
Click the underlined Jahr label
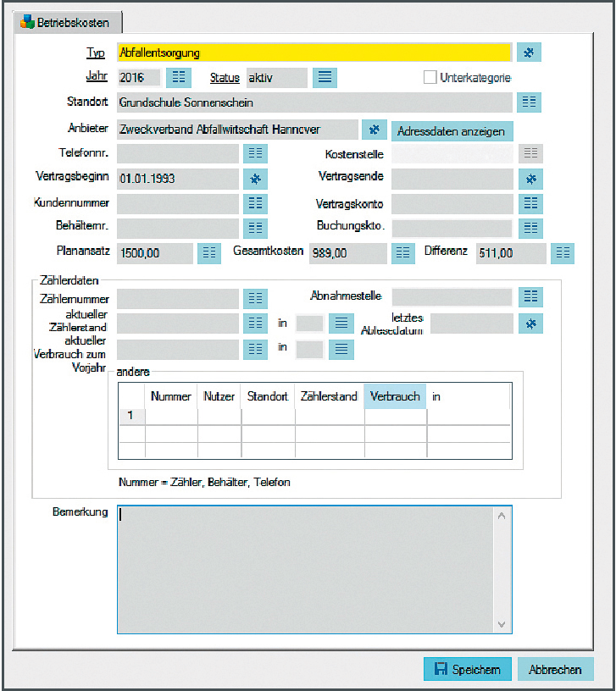click(x=97, y=76)
